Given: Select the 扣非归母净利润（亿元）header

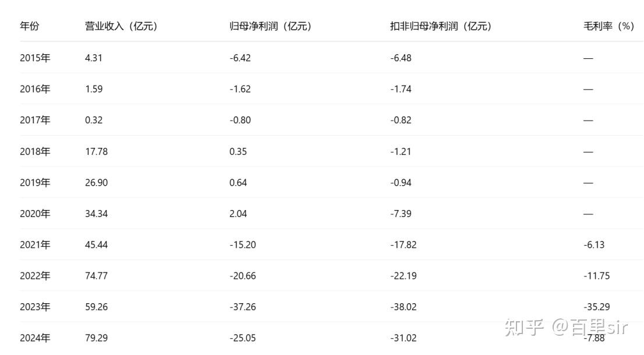Looking at the screenshot, I should coord(441,26).
